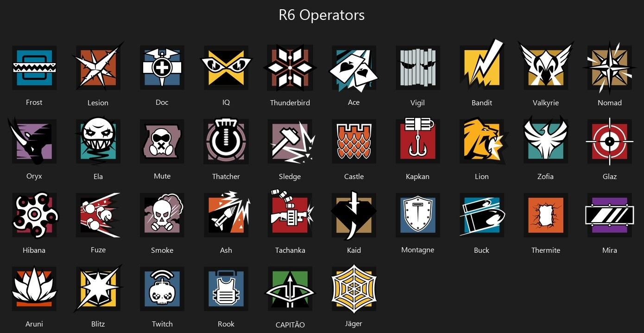The width and height of the screenshot is (644, 333).
Task: Pick the Montagne shield icon
Action: point(418,215)
